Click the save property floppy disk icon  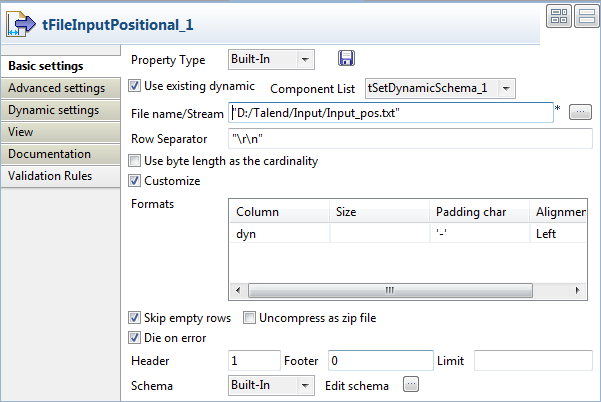346,60
